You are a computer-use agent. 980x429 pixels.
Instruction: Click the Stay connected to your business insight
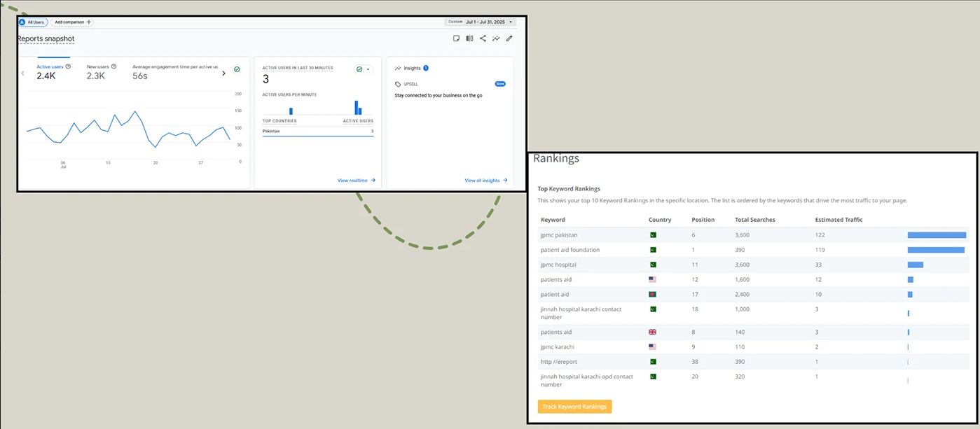tap(439, 95)
